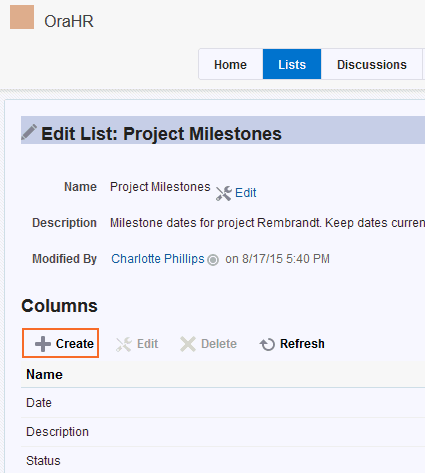Click the OraHR portal logo square
This screenshot has height=473, width=425.
pos(22,17)
